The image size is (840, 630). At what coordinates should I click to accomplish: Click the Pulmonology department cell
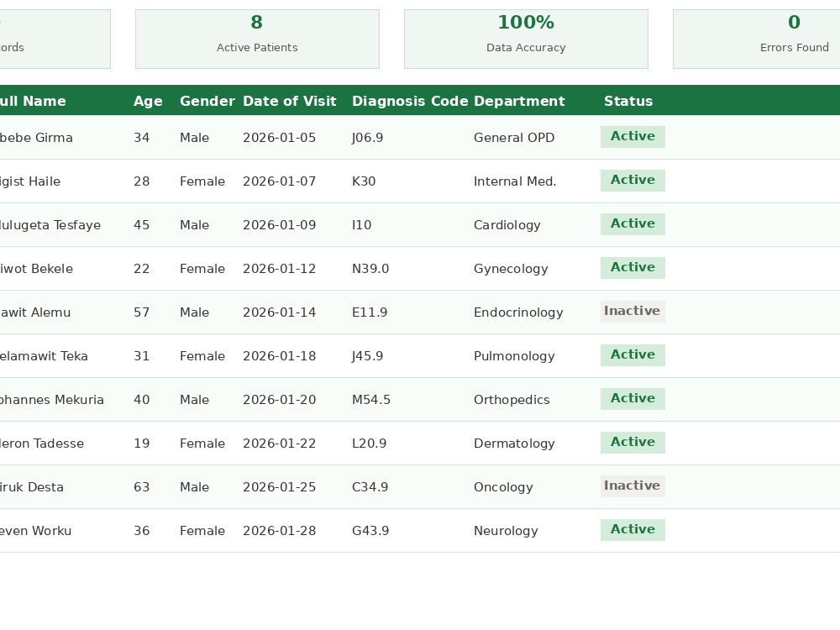point(514,357)
